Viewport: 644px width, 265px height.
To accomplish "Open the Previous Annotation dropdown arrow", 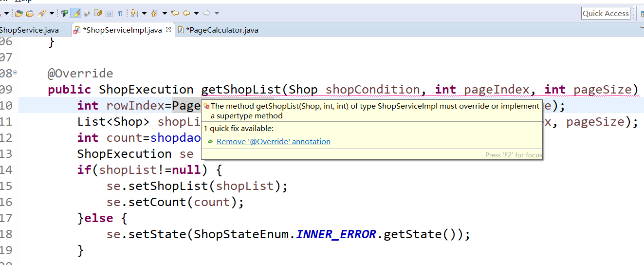I will (165, 13).
